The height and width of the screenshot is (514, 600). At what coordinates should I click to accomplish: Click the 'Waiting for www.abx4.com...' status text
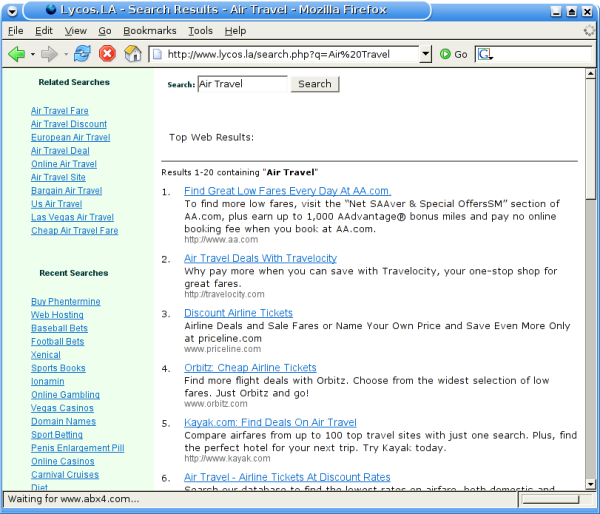pyautogui.click(x=73, y=499)
